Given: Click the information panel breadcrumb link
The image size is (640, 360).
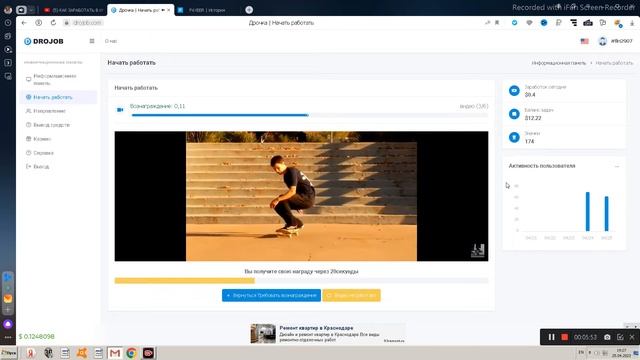Looking at the screenshot, I should click(x=558, y=63).
